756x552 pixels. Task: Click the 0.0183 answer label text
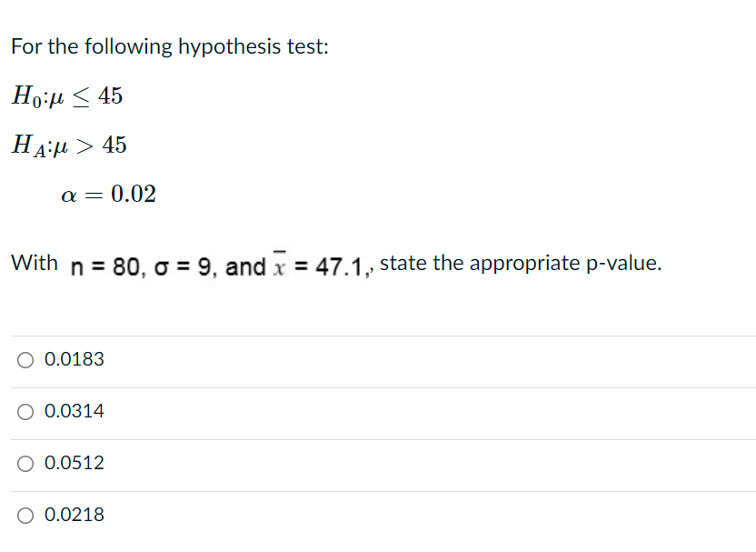coord(75,359)
